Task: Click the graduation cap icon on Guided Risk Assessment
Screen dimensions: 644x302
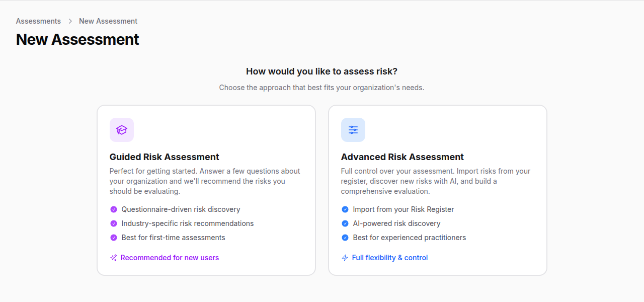Action: point(121,129)
